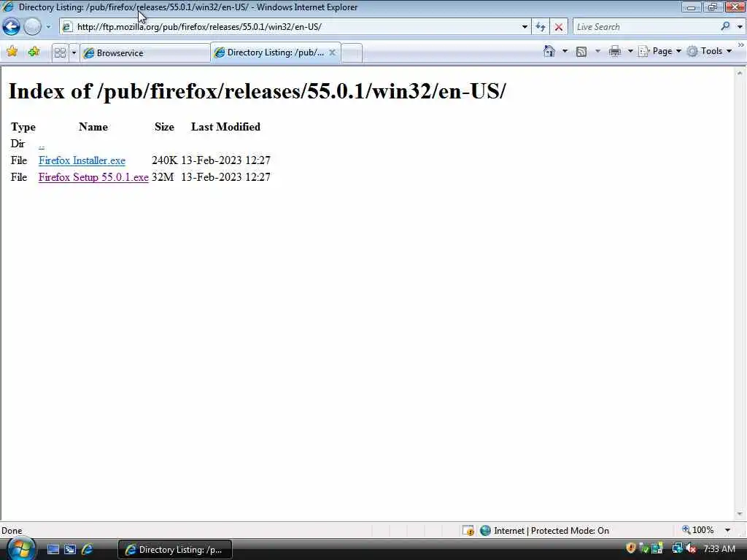Open the search provider dropdown arrow
Viewport: 747px width, 560px height.
(x=740, y=27)
